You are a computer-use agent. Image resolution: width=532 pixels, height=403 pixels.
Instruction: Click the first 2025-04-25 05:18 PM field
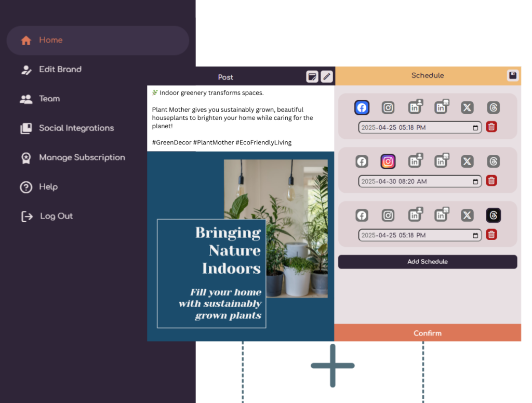(x=420, y=128)
